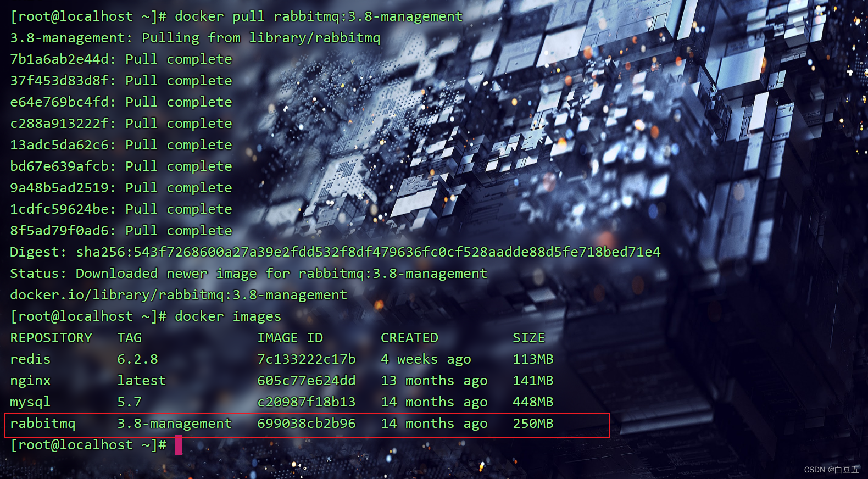
Task: Click the 'docker images' command text
Action: [228, 316]
